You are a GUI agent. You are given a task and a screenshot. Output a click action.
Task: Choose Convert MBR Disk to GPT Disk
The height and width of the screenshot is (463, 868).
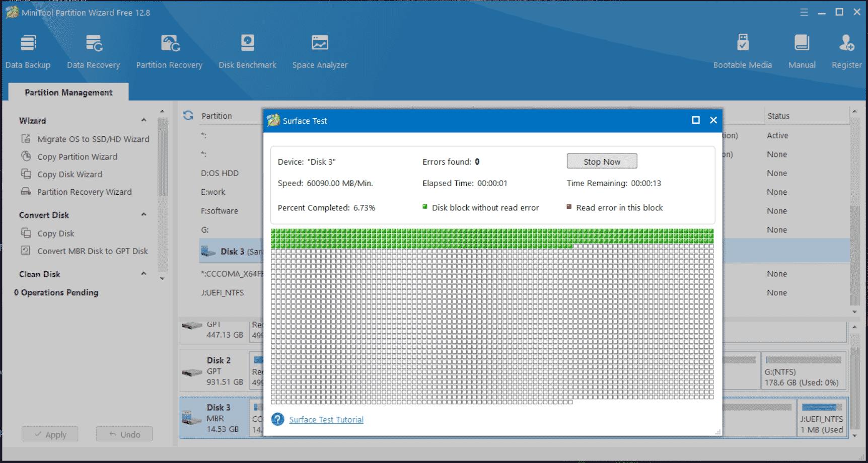point(93,251)
